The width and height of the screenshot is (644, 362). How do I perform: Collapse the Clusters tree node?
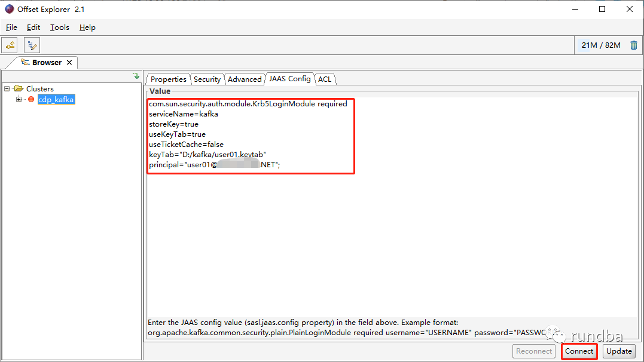7,88
